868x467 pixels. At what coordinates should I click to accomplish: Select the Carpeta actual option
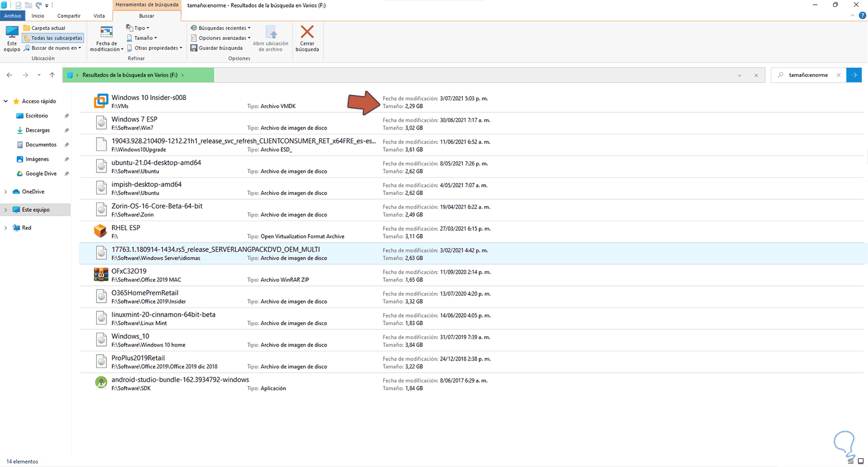point(44,28)
